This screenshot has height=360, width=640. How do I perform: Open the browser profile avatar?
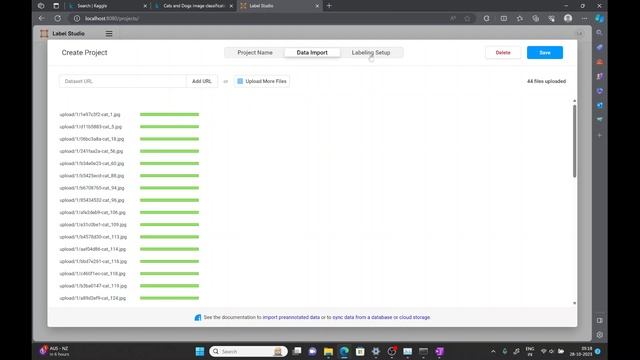click(x=568, y=18)
